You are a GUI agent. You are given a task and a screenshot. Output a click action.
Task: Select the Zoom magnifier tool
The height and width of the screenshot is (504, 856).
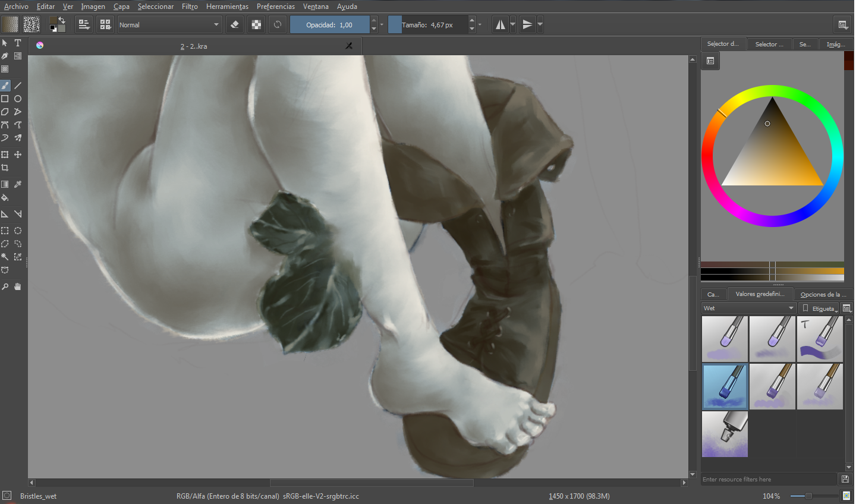[5, 286]
